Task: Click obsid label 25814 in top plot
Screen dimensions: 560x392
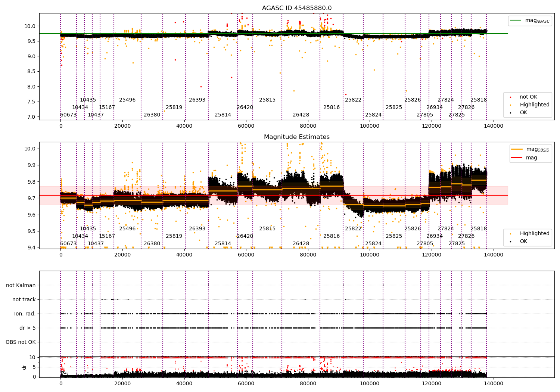Action: [x=223, y=115]
